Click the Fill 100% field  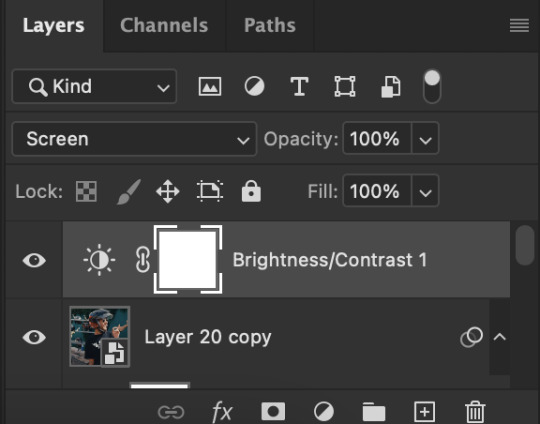coord(377,191)
